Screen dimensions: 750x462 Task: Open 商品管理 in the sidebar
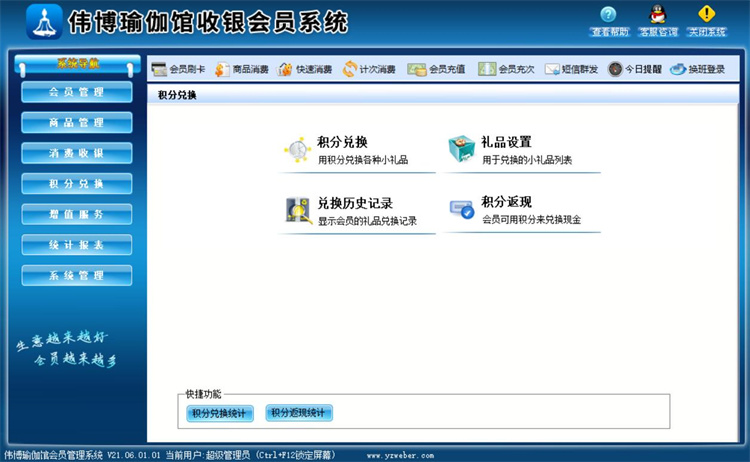pos(77,122)
